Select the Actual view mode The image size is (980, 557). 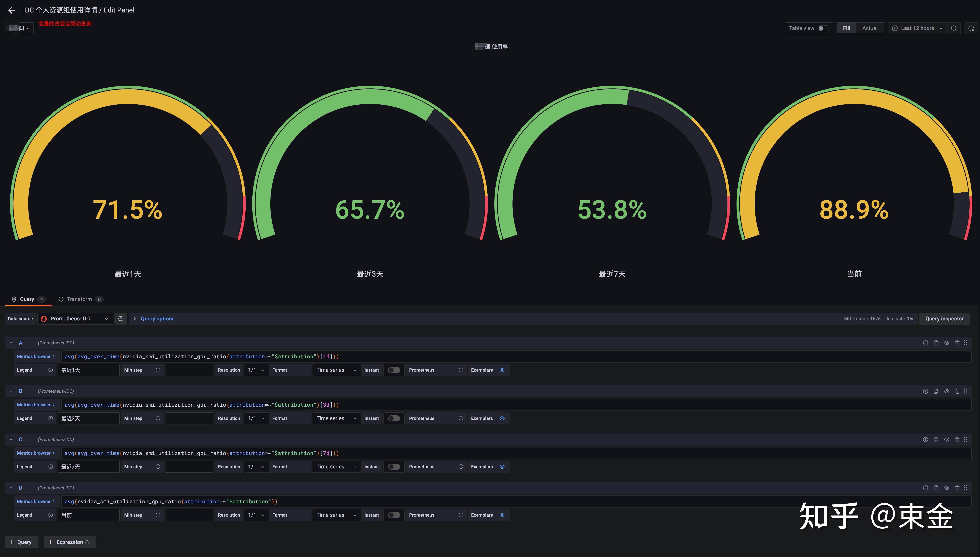point(869,28)
